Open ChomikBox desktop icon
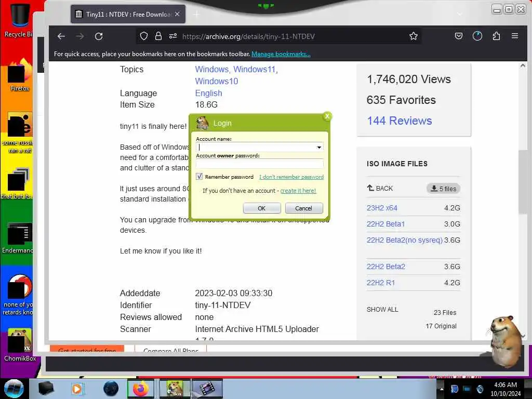The width and height of the screenshot is (532, 399). pyautogui.click(x=20, y=344)
